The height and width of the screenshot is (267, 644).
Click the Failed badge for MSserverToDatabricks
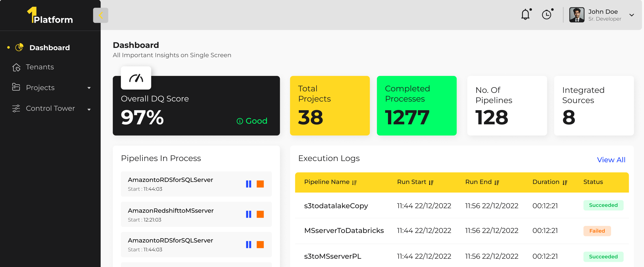pos(597,231)
